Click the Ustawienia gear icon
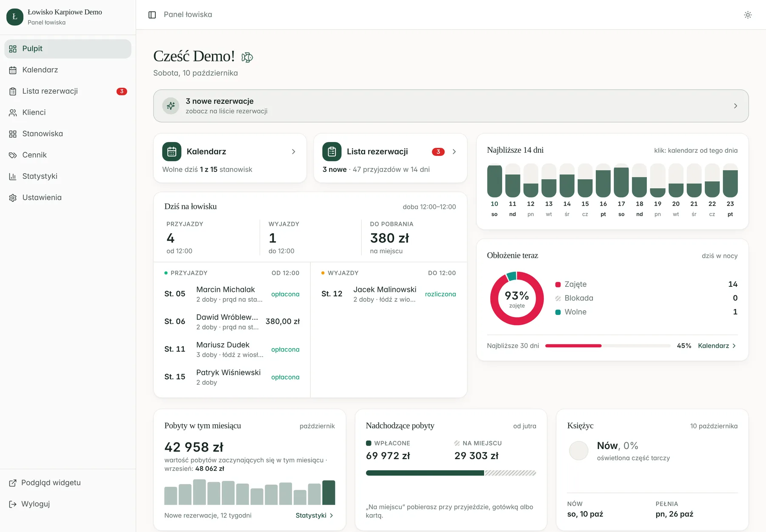The width and height of the screenshot is (766, 532). click(13, 198)
